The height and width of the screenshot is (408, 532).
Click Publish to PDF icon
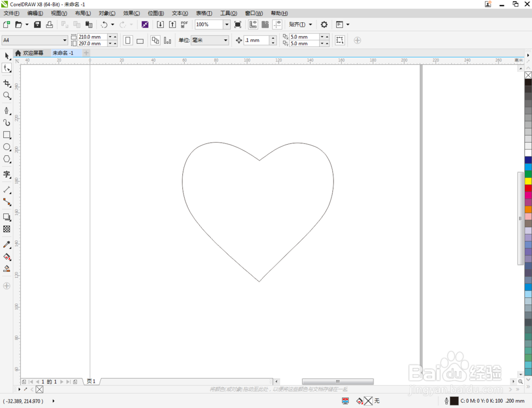[184, 24]
